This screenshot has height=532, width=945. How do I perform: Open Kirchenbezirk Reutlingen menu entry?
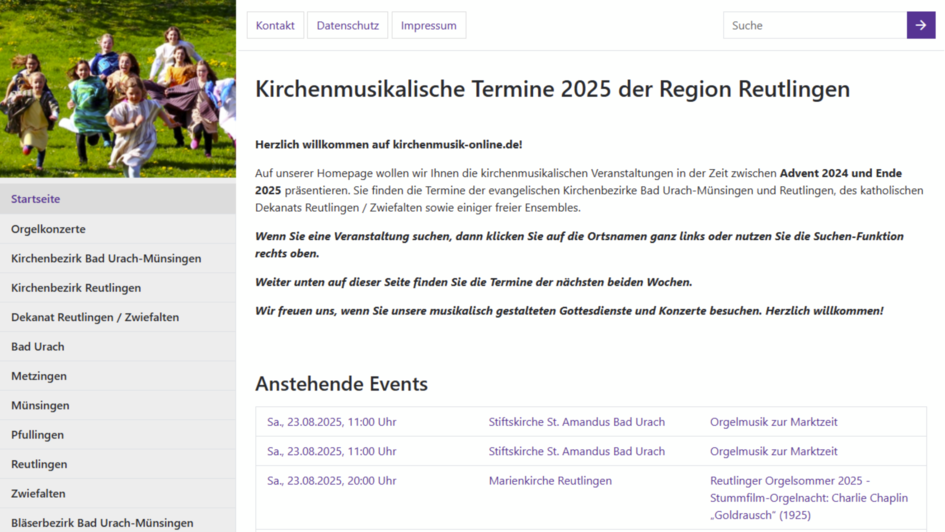[118, 288]
